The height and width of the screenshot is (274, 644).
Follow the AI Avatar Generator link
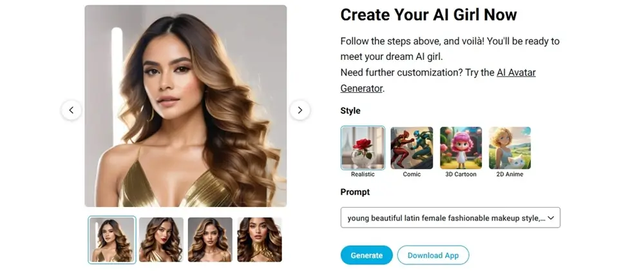(438, 80)
